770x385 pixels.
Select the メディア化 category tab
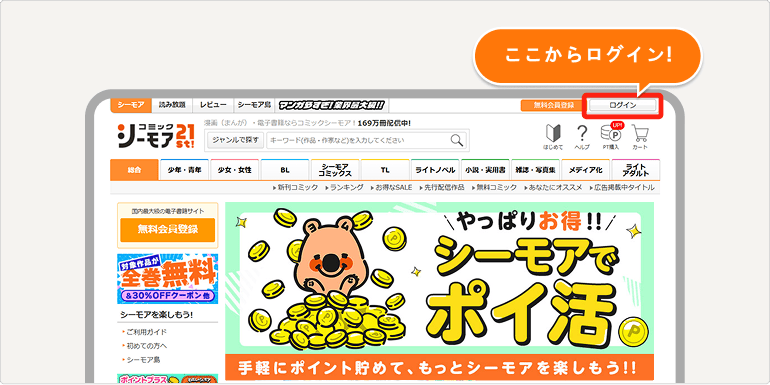point(585,170)
